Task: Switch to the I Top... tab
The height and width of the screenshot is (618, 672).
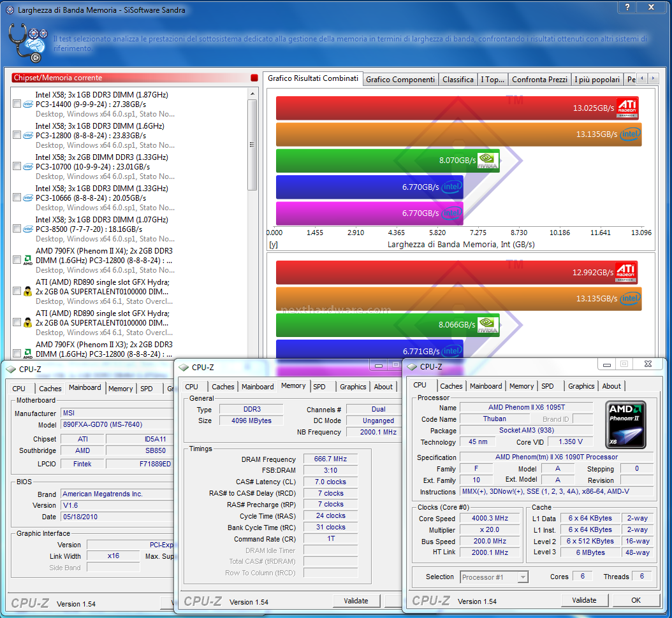Action: pyautogui.click(x=492, y=80)
